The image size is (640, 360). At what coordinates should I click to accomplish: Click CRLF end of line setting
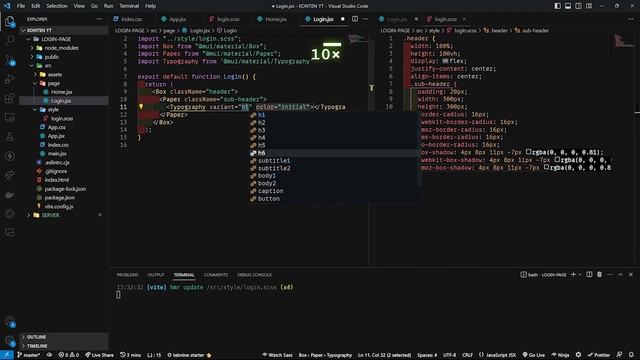[x=467, y=355]
